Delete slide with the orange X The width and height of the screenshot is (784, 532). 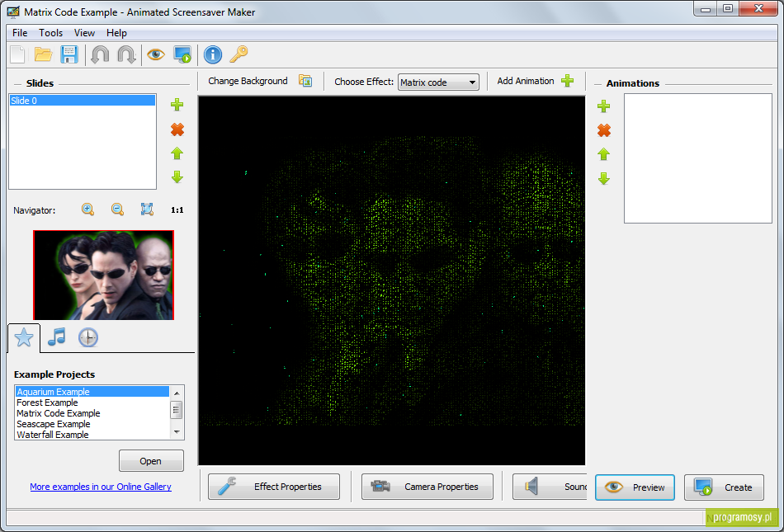(x=177, y=129)
